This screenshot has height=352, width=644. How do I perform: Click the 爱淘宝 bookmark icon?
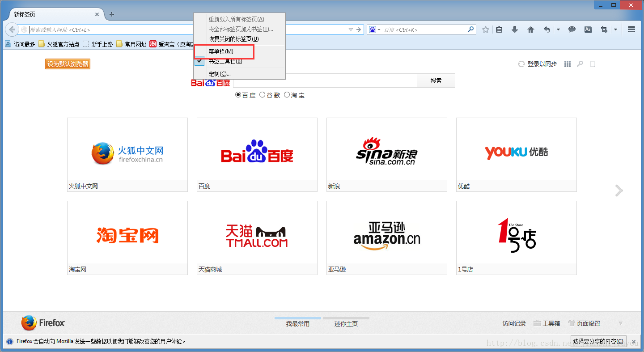coord(153,44)
